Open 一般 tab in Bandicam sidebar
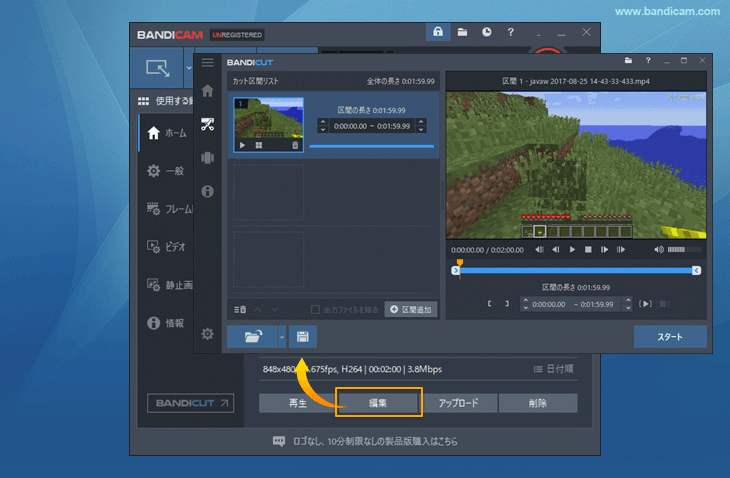The height and width of the screenshot is (478, 730). tap(166, 171)
